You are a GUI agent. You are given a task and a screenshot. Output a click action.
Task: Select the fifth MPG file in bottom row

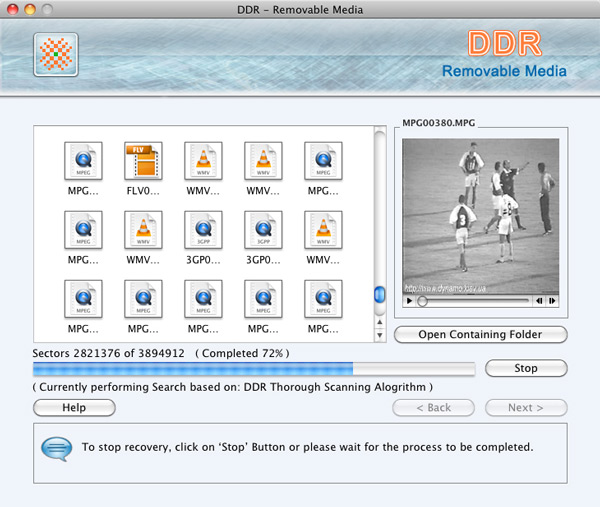pos(323,299)
